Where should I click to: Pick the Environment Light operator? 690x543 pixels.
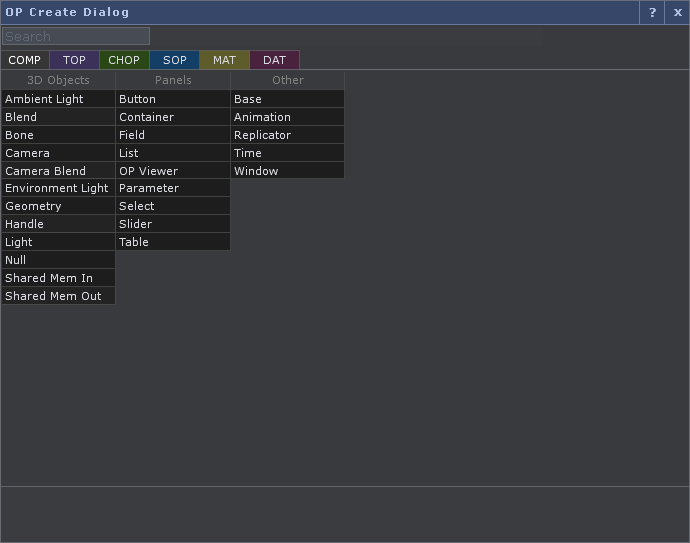pyautogui.click(x=58, y=188)
